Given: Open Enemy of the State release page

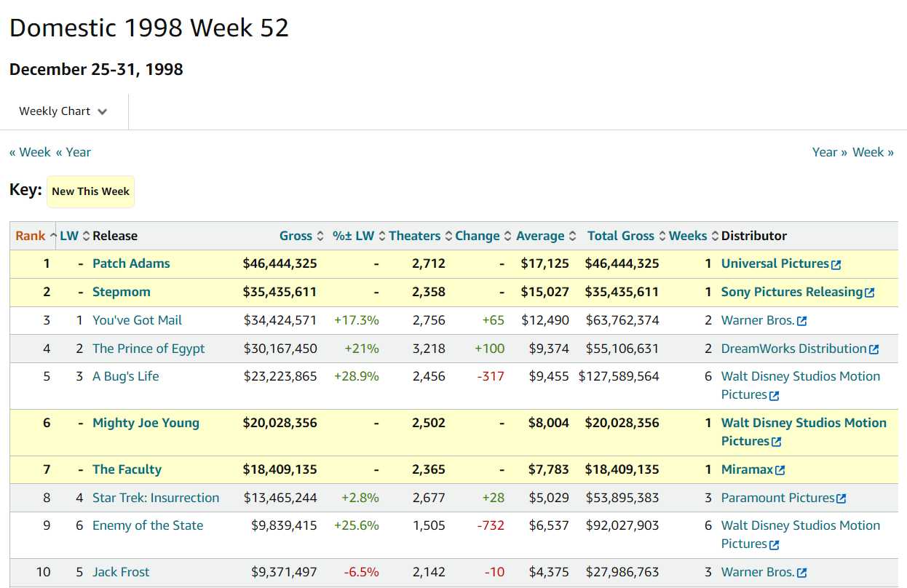Looking at the screenshot, I should click(148, 525).
